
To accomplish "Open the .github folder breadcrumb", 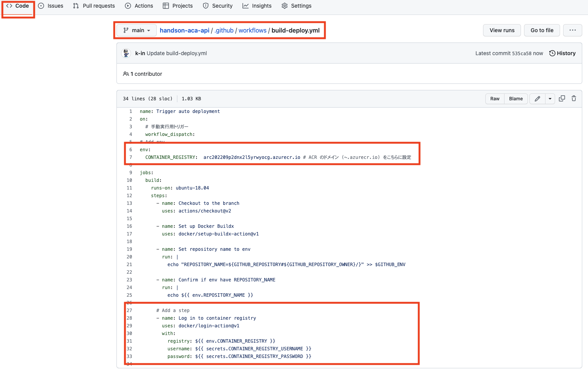I will (x=224, y=30).
